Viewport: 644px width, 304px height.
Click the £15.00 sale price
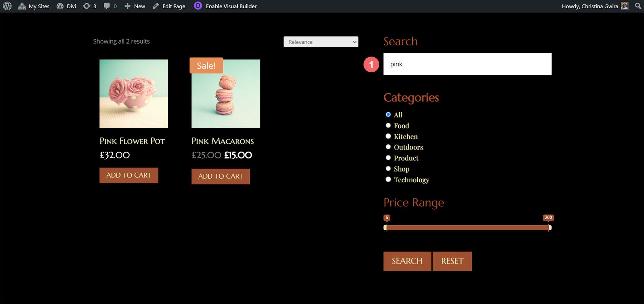click(x=238, y=155)
